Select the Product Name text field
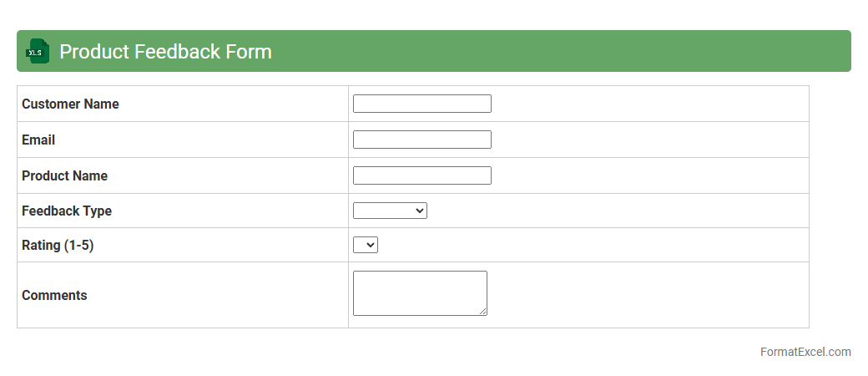868x376 pixels. point(421,175)
